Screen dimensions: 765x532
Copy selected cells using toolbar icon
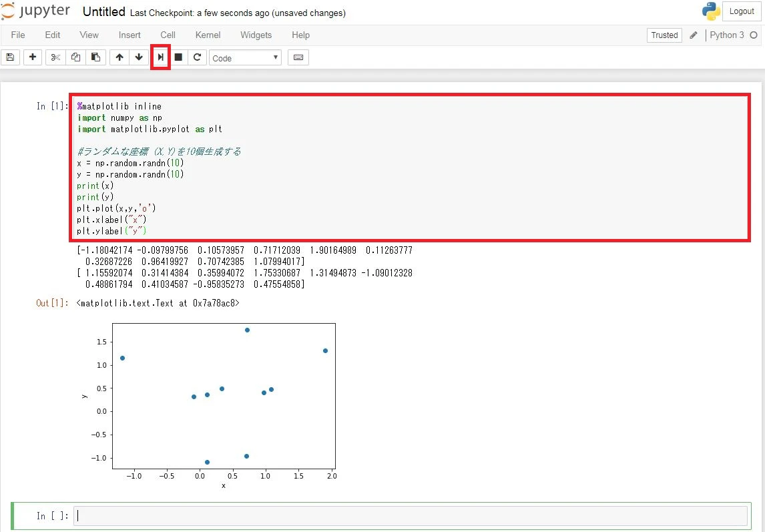pos(75,57)
